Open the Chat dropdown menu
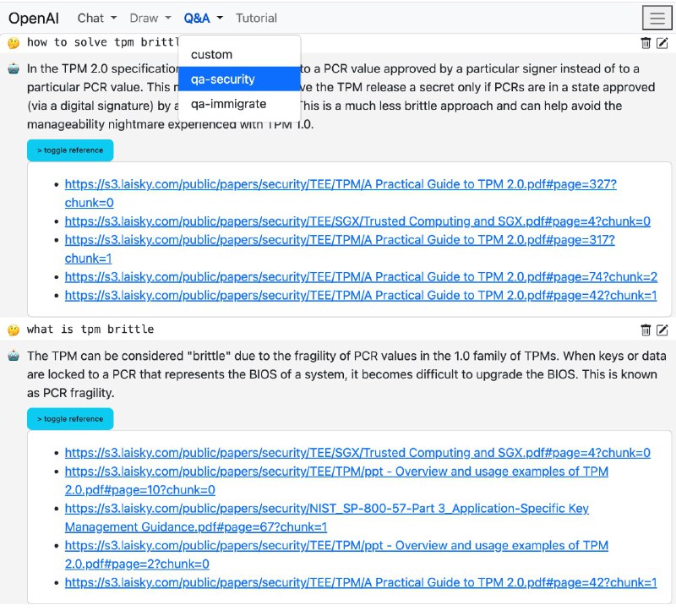The image size is (676, 616). click(x=96, y=18)
